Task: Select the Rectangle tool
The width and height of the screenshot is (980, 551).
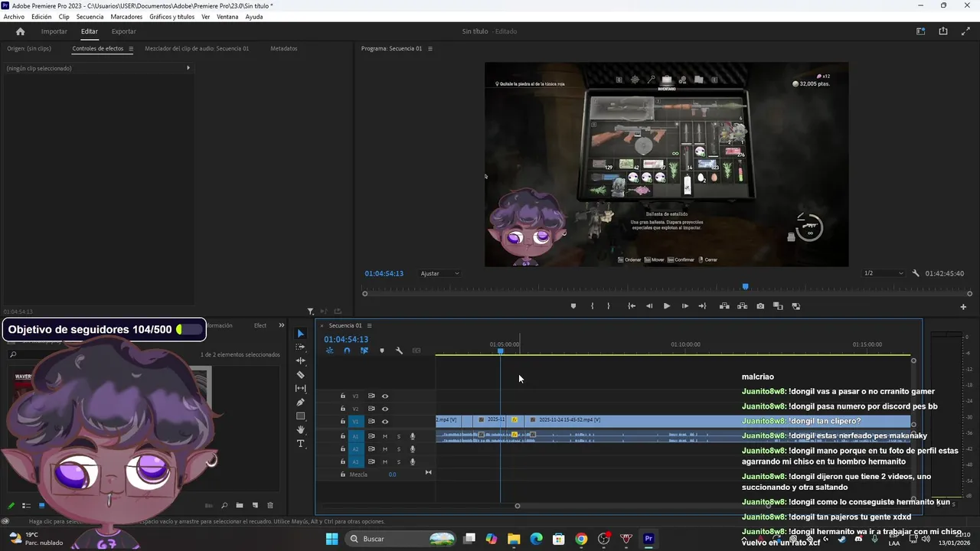Action: [x=300, y=416]
